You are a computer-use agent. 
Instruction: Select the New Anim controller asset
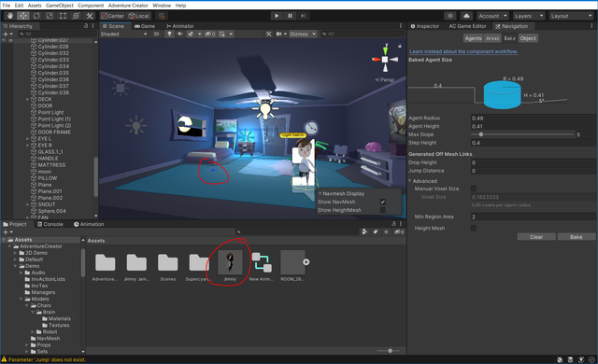pos(262,262)
